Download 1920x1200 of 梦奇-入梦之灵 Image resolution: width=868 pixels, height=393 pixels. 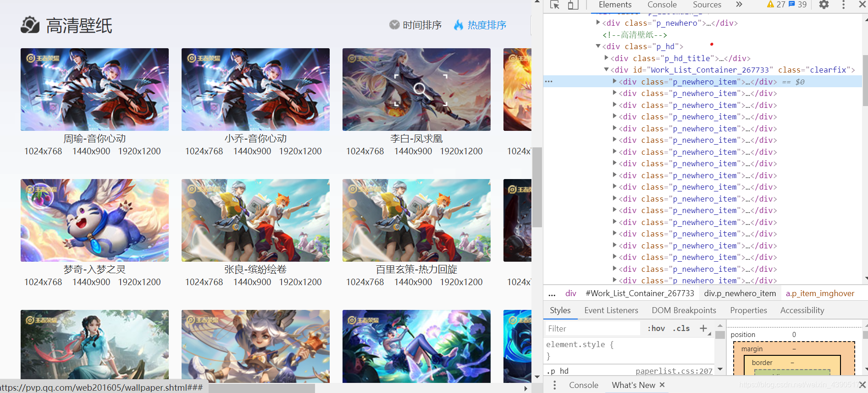139,282
